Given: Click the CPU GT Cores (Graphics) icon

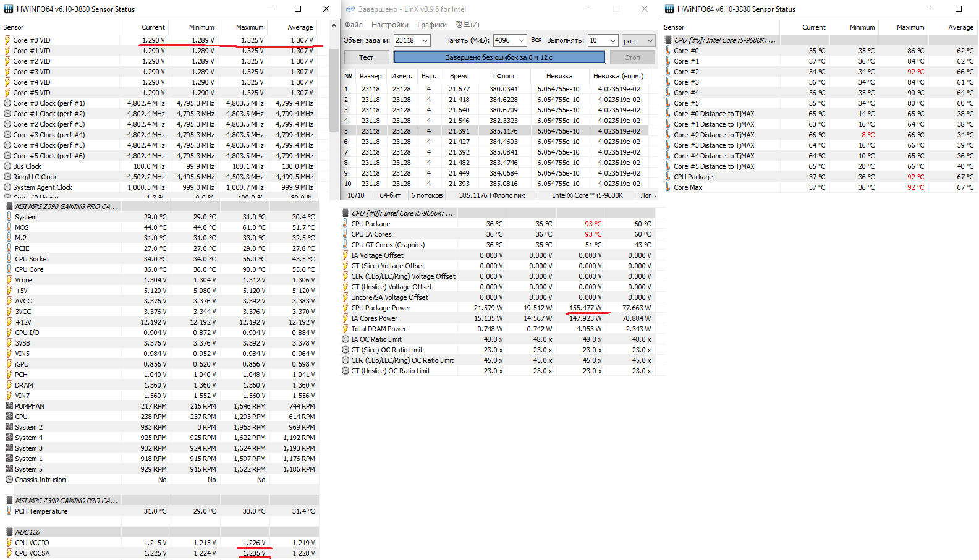Looking at the screenshot, I should [345, 245].
